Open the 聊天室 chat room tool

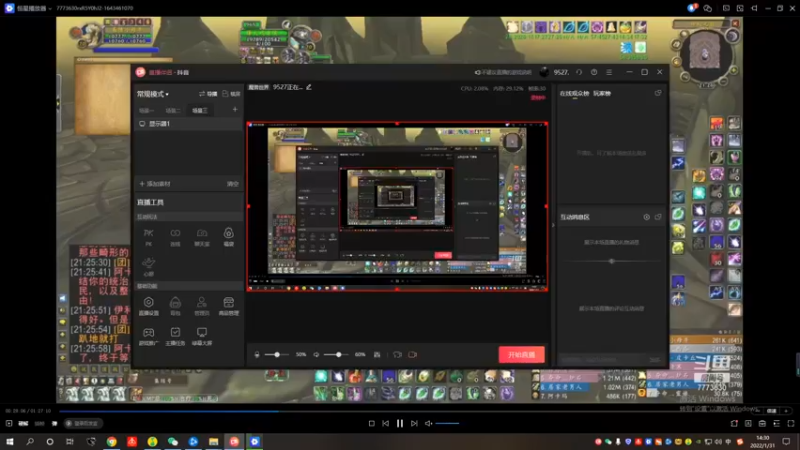coord(202,237)
